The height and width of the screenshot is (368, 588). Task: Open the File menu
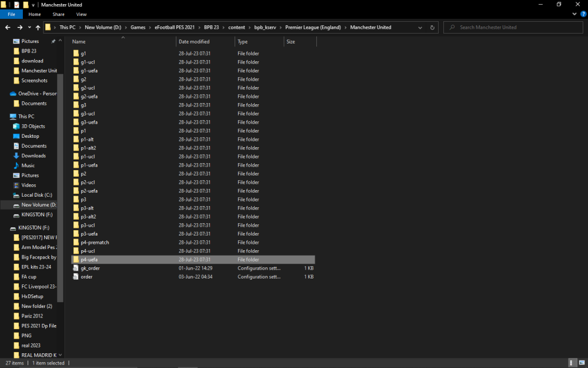tap(11, 14)
